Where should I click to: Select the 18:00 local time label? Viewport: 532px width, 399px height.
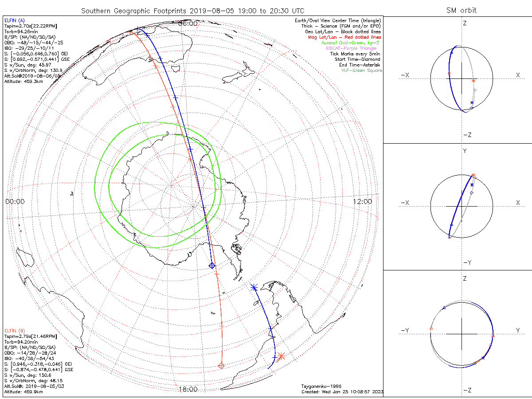188,389
